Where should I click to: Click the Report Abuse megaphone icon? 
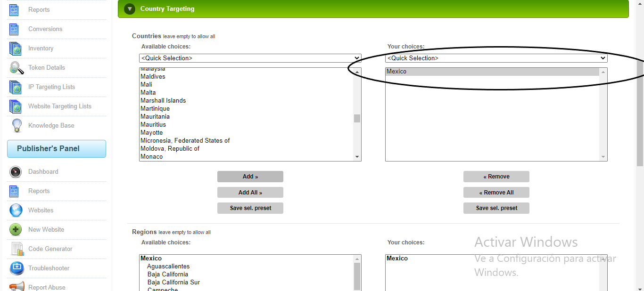point(17,287)
